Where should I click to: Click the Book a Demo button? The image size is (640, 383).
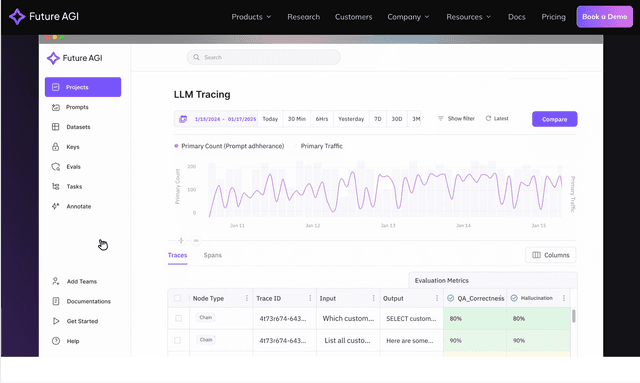(604, 17)
